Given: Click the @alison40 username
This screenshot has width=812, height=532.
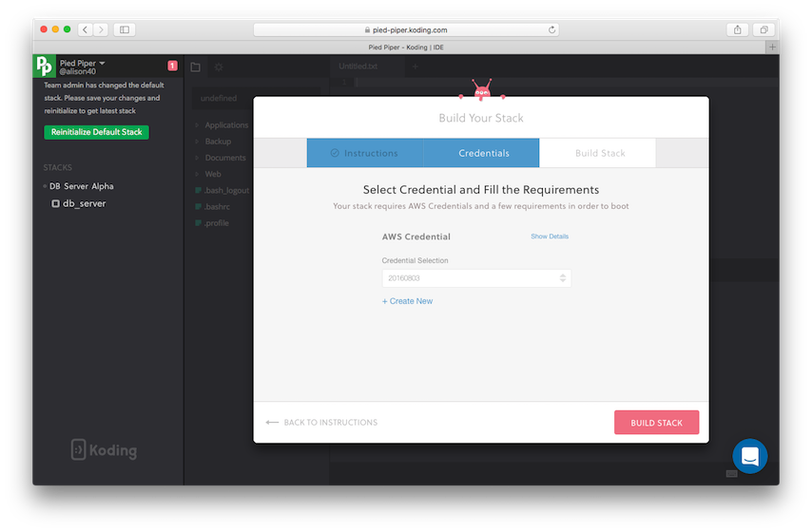Looking at the screenshot, I should [x=78, y=71].
